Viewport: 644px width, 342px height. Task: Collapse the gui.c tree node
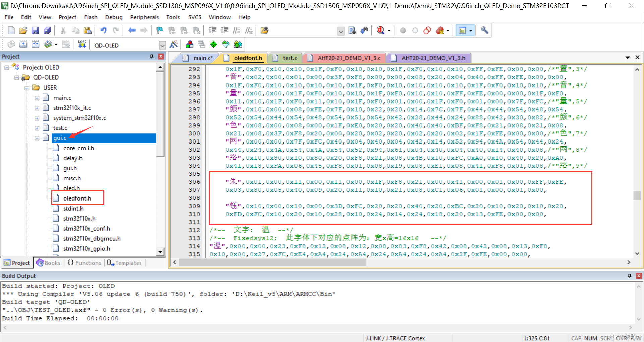click(37, 138)
